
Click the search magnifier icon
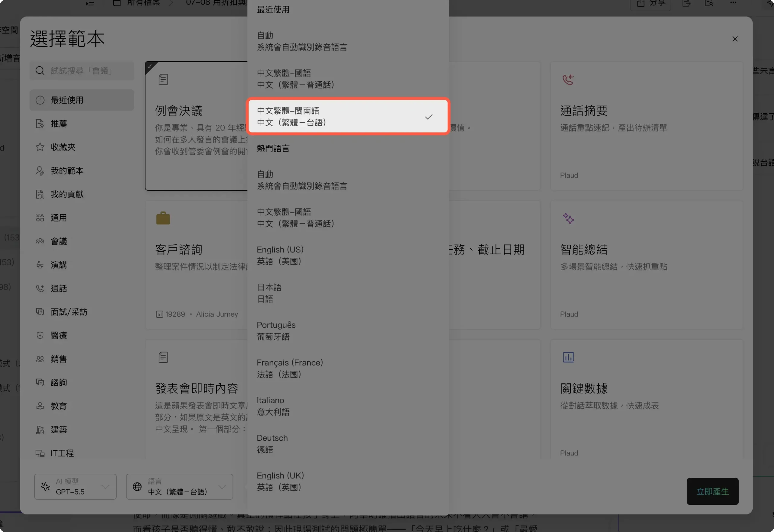40,71
